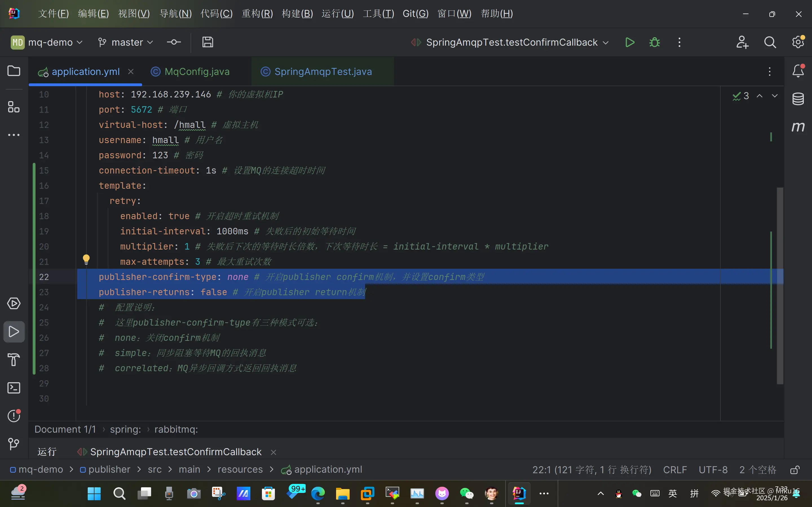Open the Project tool window folder icon
812x507 pixels.
pyautogui.click(x=14, y=71)
